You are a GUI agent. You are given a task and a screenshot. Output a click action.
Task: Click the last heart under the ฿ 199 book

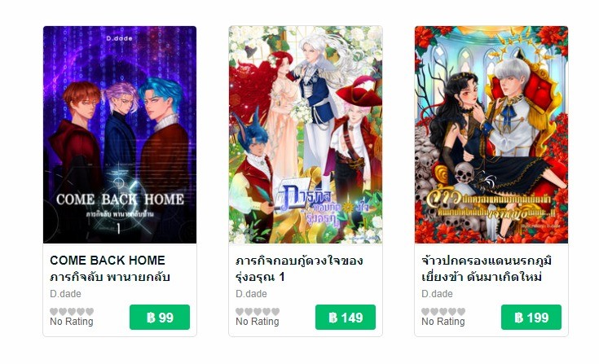pyautogui.click(x=461, y=312)
